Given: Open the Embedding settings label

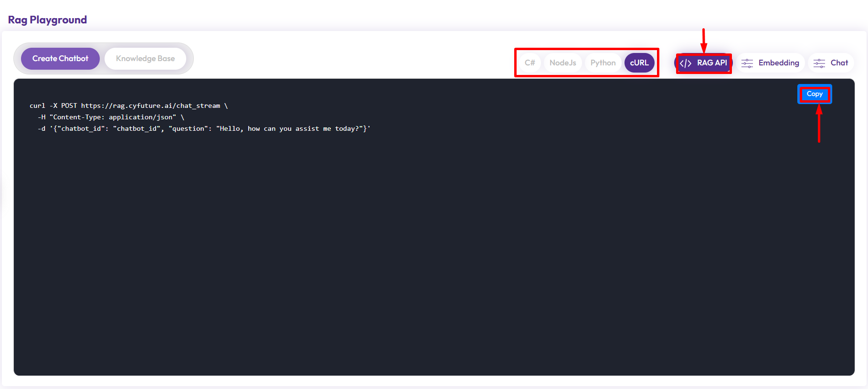Looking at the screenshot, I should (778, 63).
